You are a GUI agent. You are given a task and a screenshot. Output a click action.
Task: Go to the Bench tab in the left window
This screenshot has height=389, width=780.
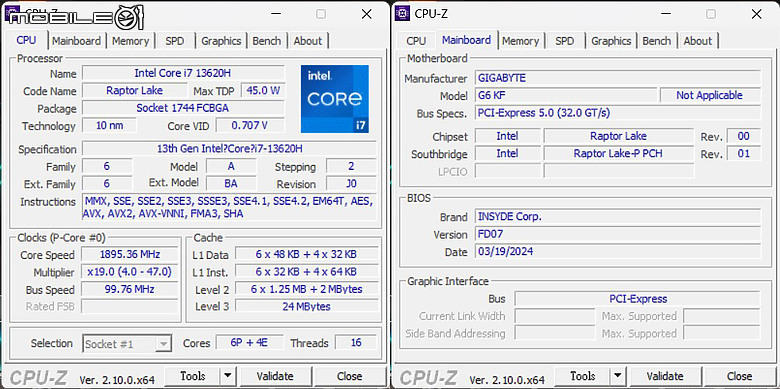[267, 41]
